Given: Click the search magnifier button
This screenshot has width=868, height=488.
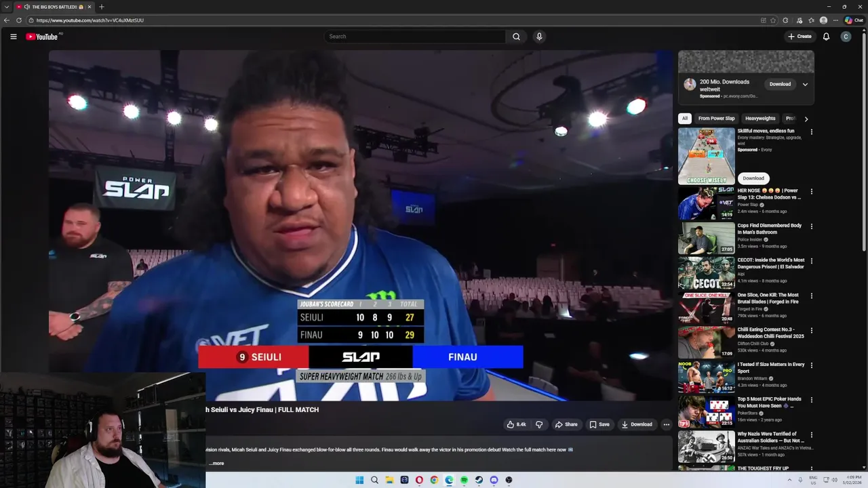Looking at the screenshot, I should click(516, 37).
